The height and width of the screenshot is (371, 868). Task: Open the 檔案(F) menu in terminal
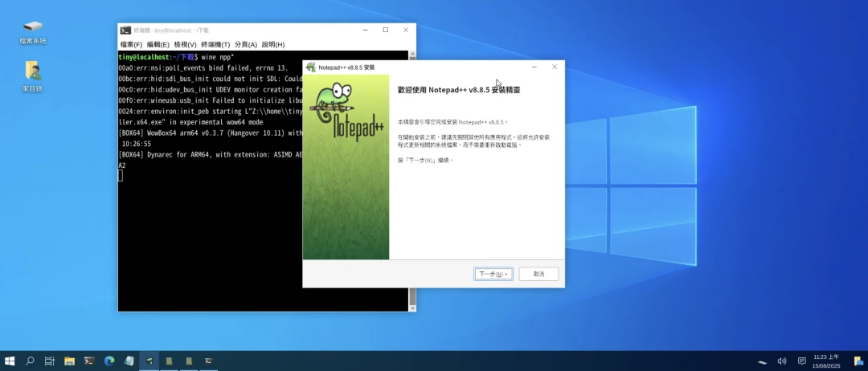pyautogui.click(x=131, y=44)
